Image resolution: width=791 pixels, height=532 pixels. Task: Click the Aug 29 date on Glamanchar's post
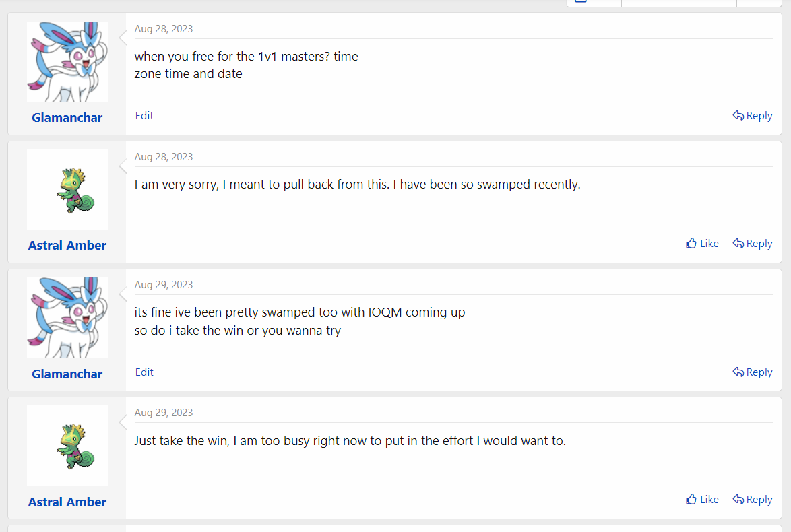(164, 285)
